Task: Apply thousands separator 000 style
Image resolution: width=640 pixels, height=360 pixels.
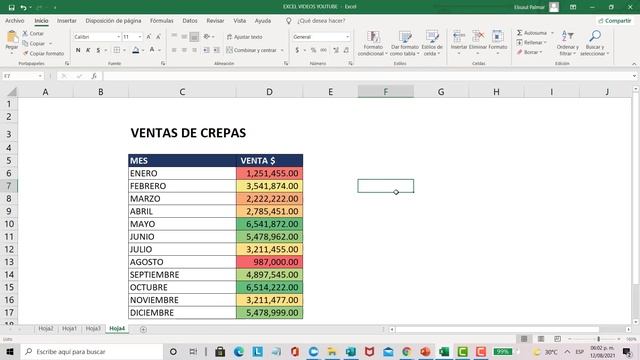Action: tap(323, 50)
